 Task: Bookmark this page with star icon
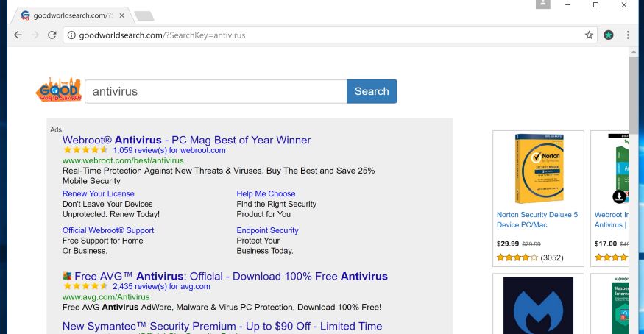pyautogui.click(x=589, y=35)
